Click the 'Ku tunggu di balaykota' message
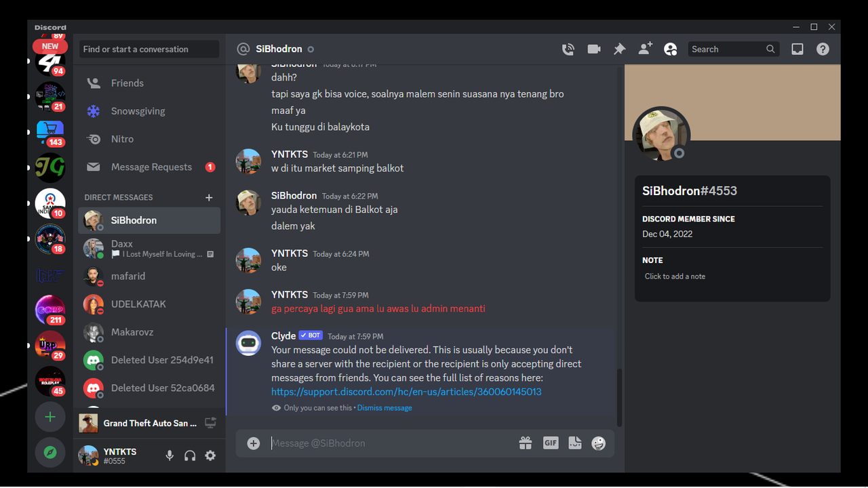Screen dimensions: 868x488 (x=320, y=127)
